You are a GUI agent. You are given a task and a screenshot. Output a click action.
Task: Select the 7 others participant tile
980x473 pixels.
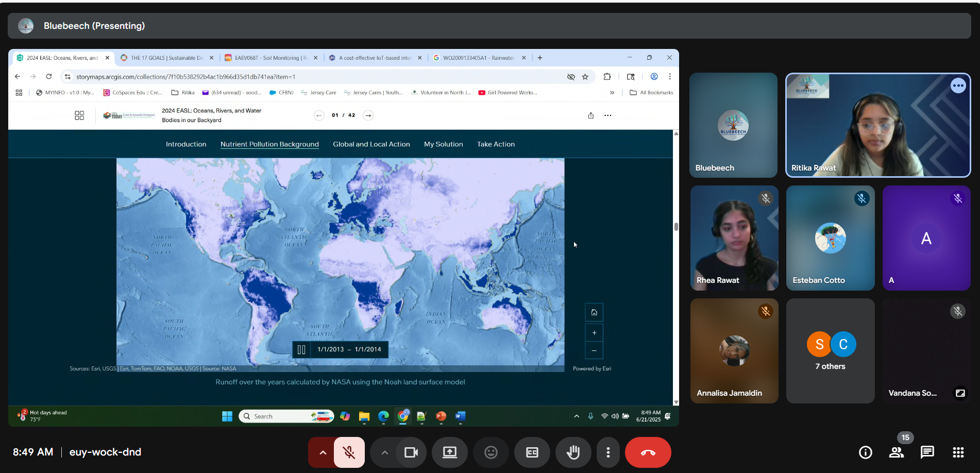830,351
